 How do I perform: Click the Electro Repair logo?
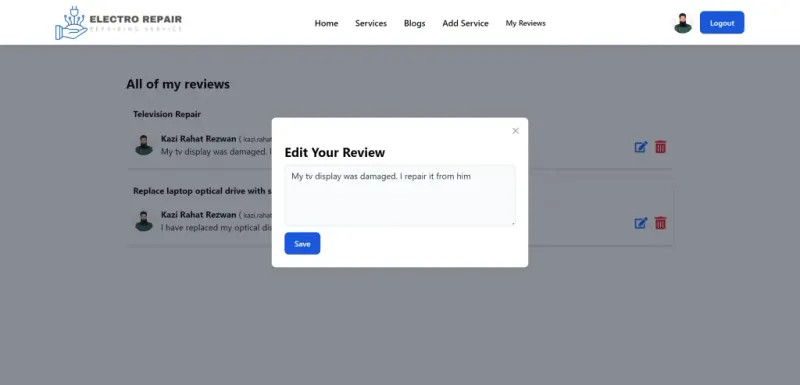tap(118, 23)
